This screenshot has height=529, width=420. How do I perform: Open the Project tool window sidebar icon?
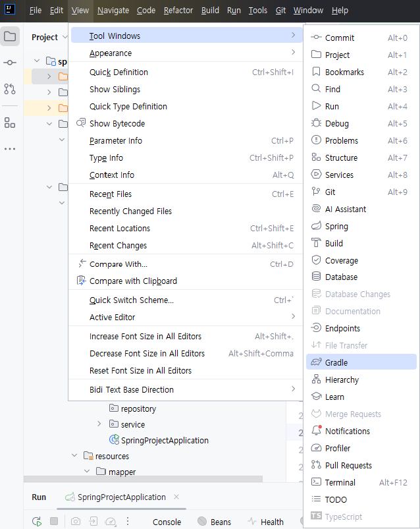10,36
